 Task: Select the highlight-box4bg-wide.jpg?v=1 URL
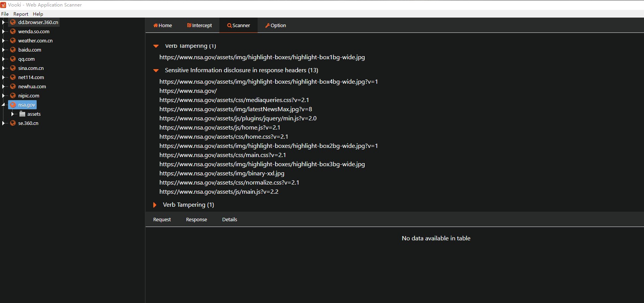click(269, 82)
